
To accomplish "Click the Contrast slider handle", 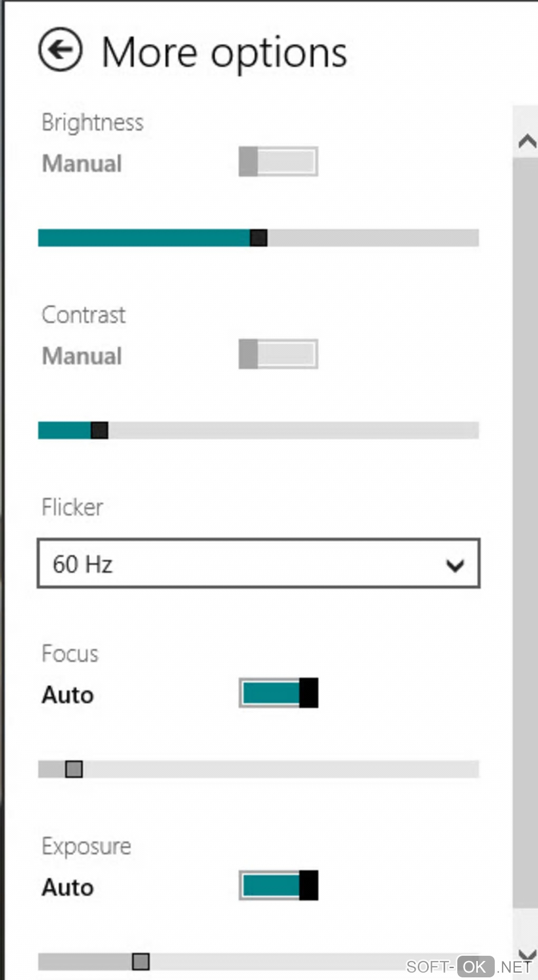I will click(x=99, y=430).
